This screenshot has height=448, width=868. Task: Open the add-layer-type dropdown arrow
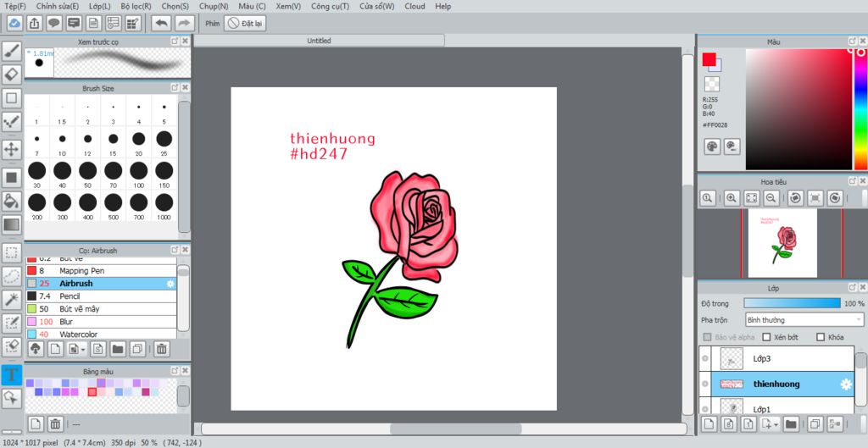tap(778, 425)
